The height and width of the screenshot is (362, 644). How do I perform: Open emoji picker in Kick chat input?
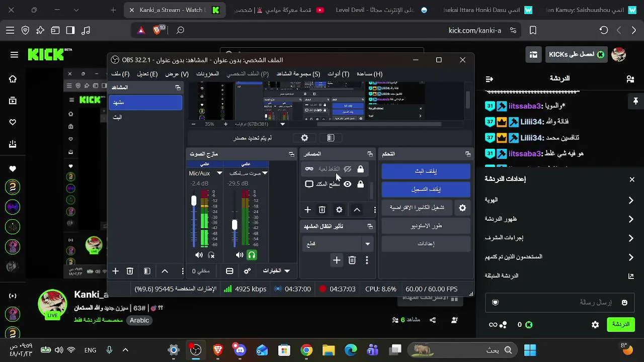tap(624, 302)
